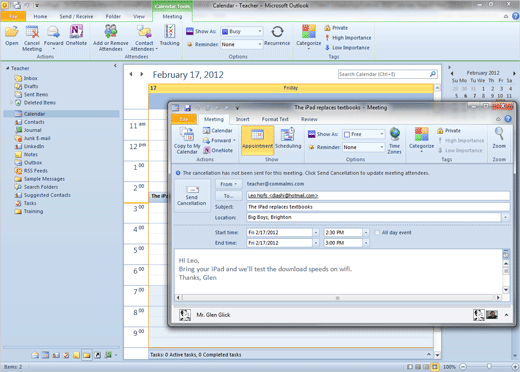This screenshot has height=372, width=520.
Task: Click in Search Calendar field
Action: coord(383,74)
